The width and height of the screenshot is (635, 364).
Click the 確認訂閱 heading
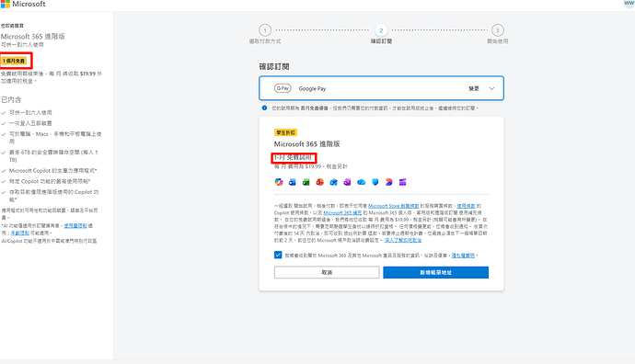(x=274, y=66)
